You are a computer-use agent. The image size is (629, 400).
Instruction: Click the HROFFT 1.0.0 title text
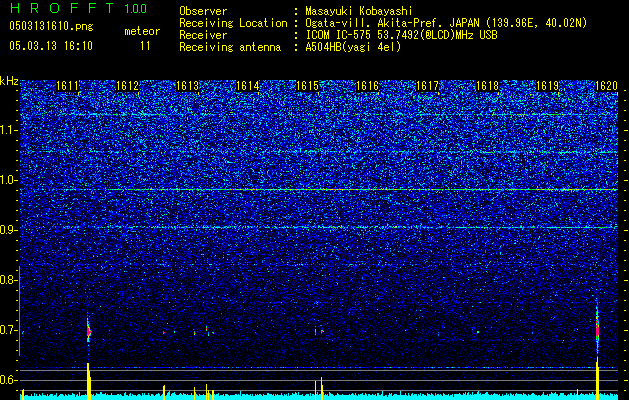pyautogui.click(x=79, y=8)
